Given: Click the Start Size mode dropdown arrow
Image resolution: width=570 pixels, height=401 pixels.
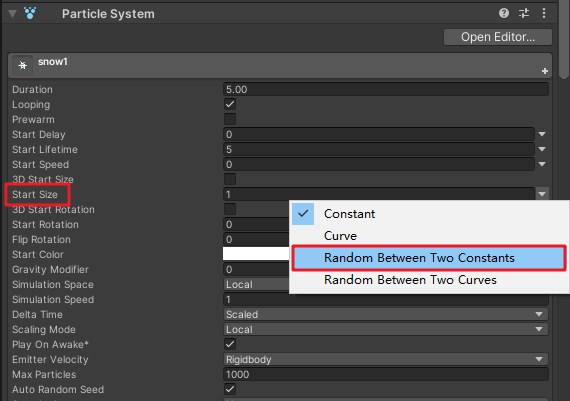Looking at the screenshot, I should click(x=542, y=194).
